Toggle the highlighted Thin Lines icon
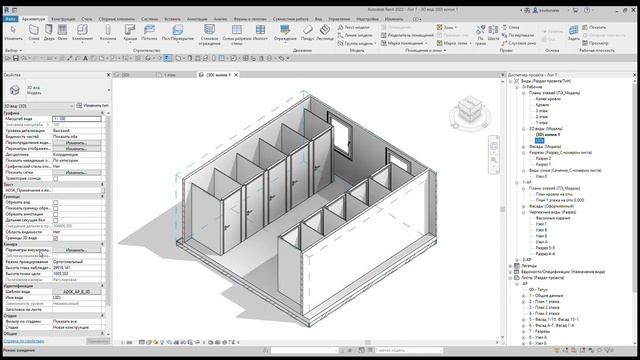This screenshot has height=360, width=640. click(x=168, y=58)
